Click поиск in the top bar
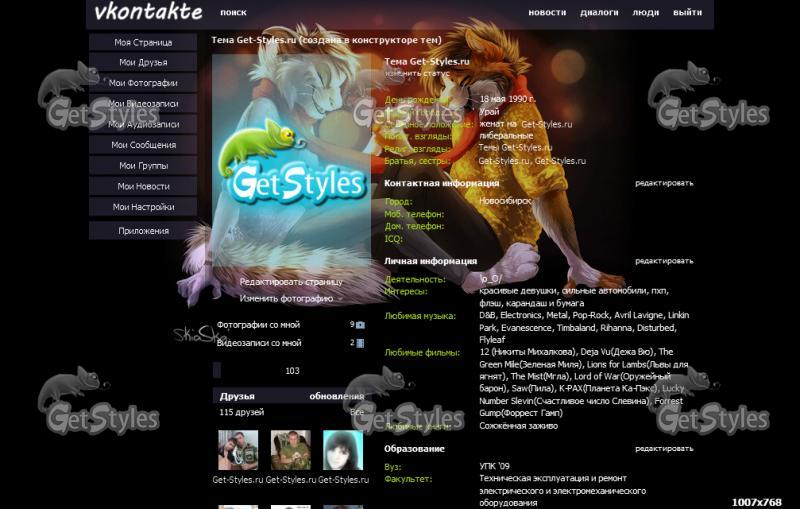The image size is (800, 509). coord(233,13)
